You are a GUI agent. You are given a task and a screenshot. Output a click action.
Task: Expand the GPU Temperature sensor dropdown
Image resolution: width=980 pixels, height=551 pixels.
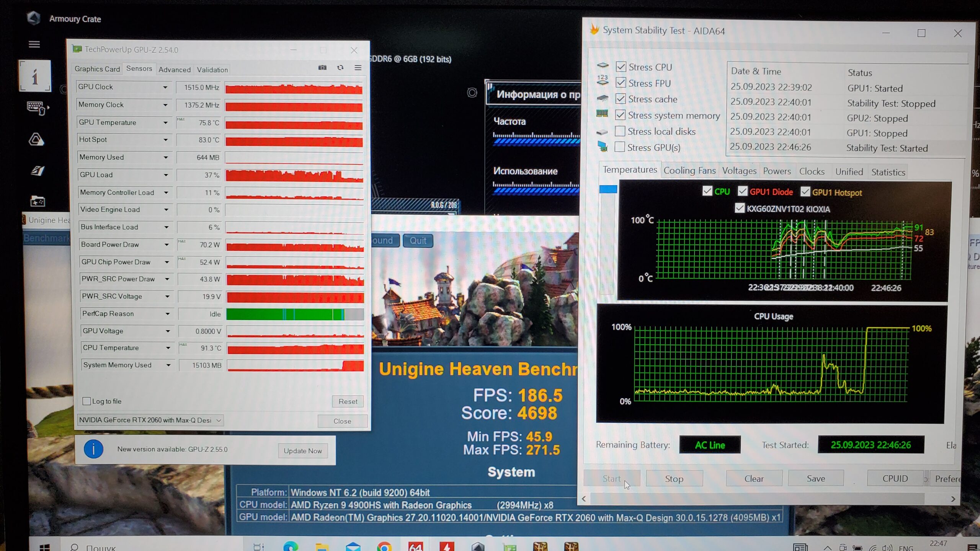[x=165, y=122]
